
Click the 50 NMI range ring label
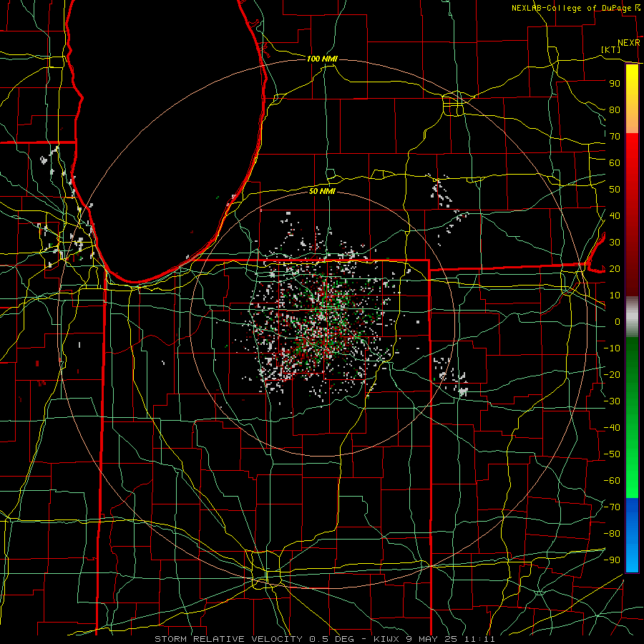(x=322, y=191)
